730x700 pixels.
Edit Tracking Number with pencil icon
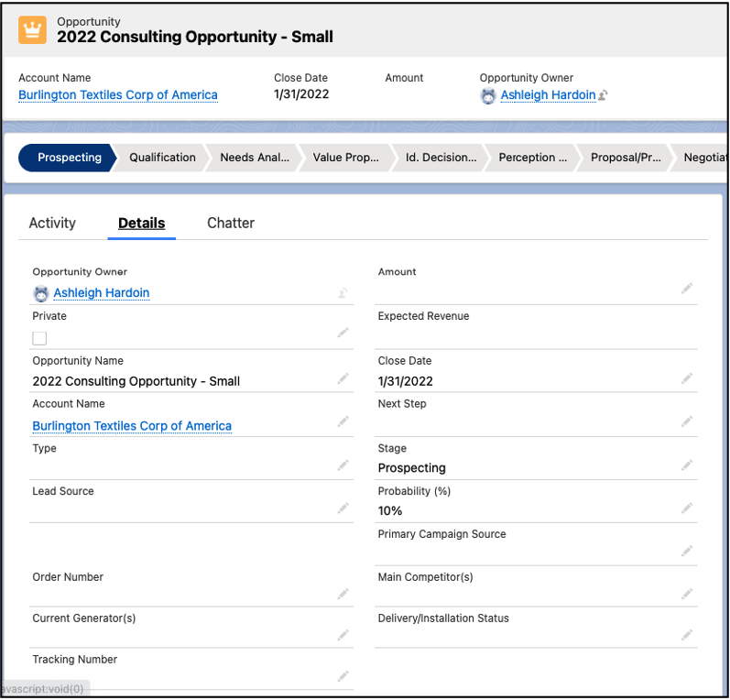click(343, 677)
